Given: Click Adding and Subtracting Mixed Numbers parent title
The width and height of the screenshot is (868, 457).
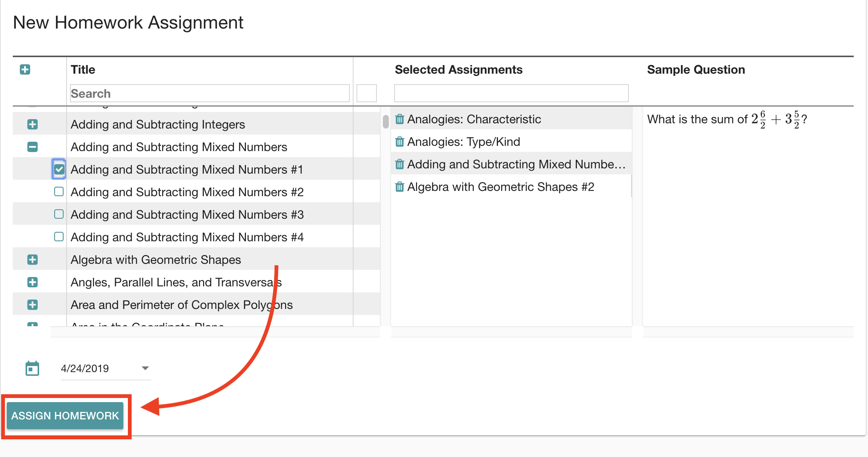Looking at the screenshot, I should (x=179, y=147).
